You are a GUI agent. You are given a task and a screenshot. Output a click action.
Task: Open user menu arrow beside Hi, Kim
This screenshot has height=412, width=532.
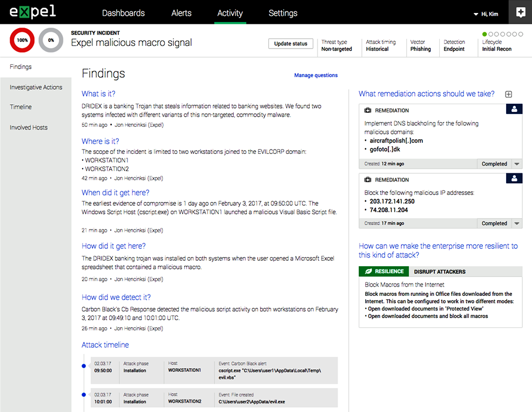coord(476,14)
